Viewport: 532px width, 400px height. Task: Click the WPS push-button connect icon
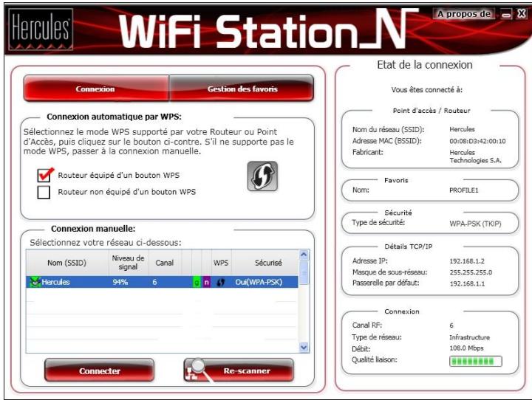click(262, 176)
